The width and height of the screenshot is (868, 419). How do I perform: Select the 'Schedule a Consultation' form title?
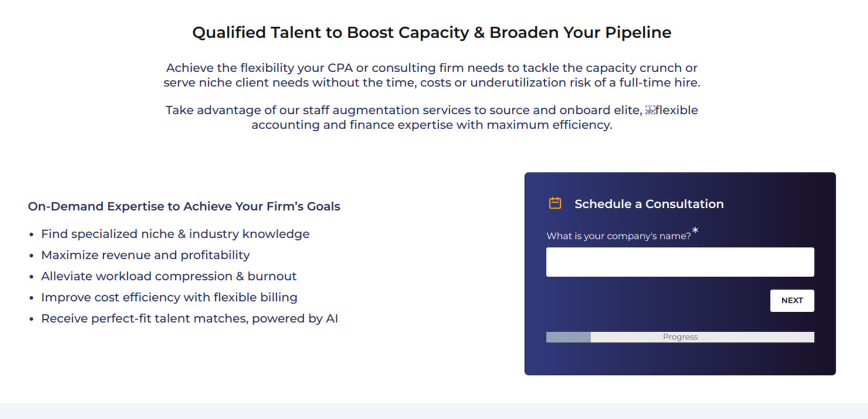pos(649,204)
